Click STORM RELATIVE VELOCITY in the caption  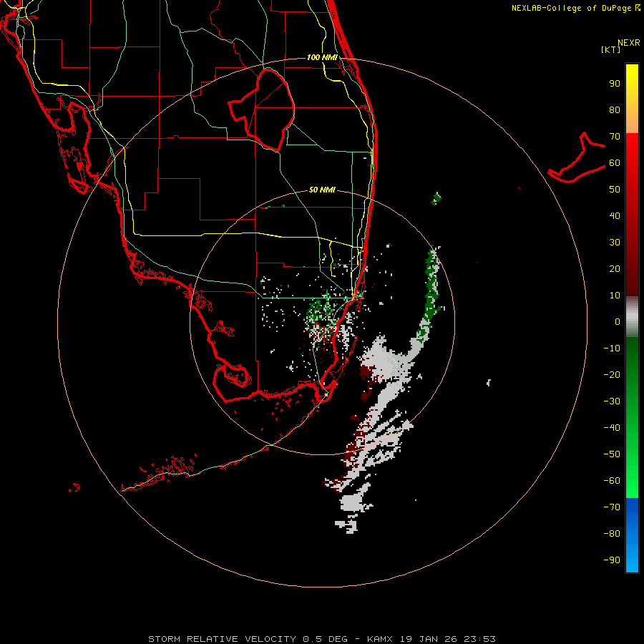pos(223,639)
